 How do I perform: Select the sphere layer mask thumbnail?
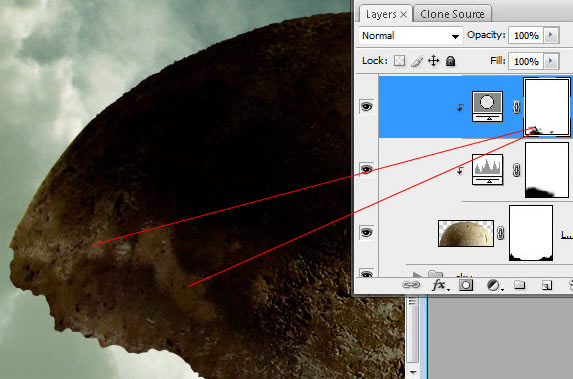coord(531,233)
